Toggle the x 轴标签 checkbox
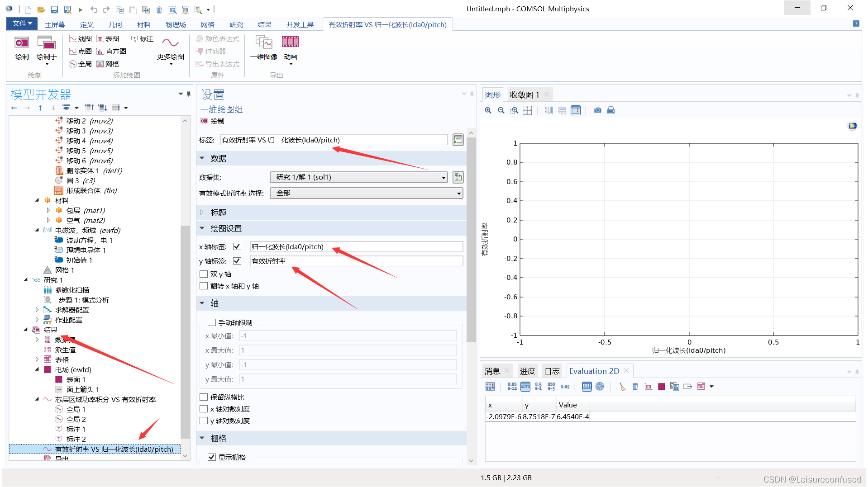Viewport: 868px width, 487px height. 237,247
